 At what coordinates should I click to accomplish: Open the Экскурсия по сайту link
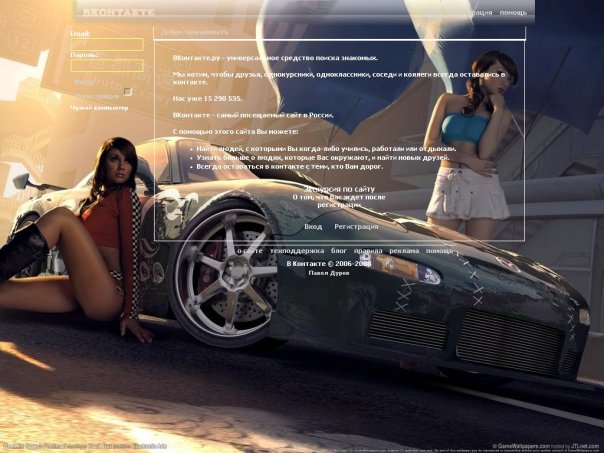coord(339,189)
